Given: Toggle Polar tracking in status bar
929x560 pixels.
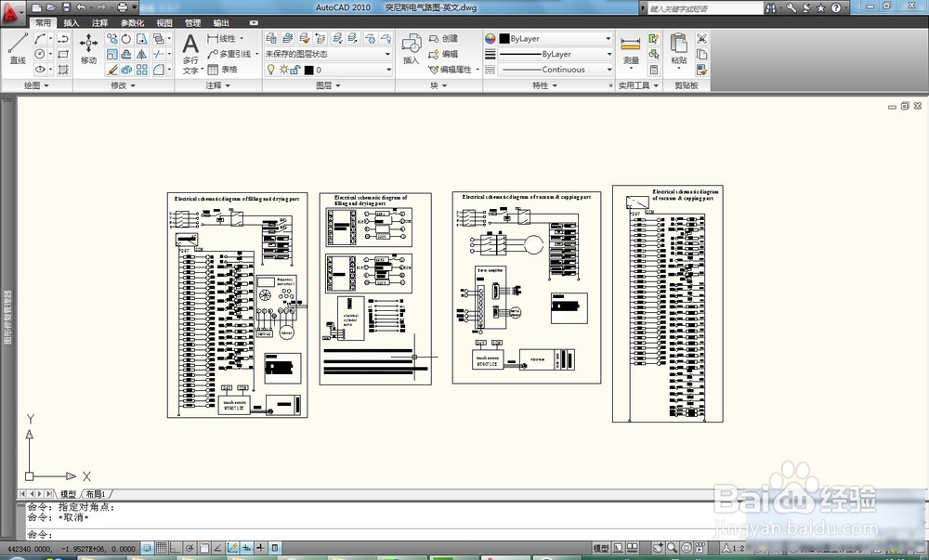Looking at the screenshot, I should [190, 548].
